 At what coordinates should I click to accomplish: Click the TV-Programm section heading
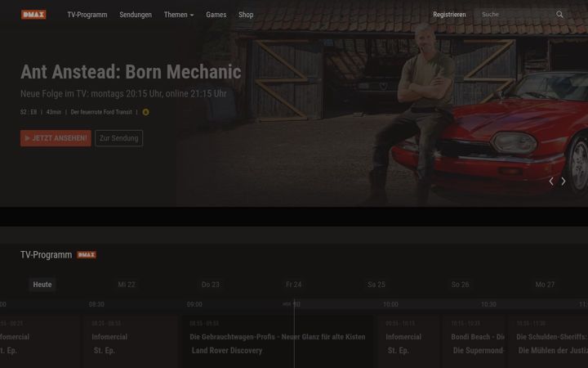coord(46,255)
